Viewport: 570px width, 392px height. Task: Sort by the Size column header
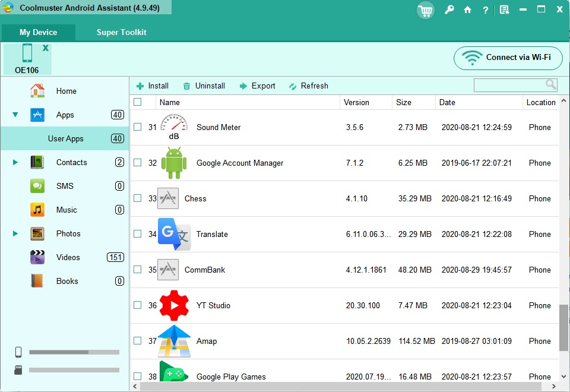point(414,102)
